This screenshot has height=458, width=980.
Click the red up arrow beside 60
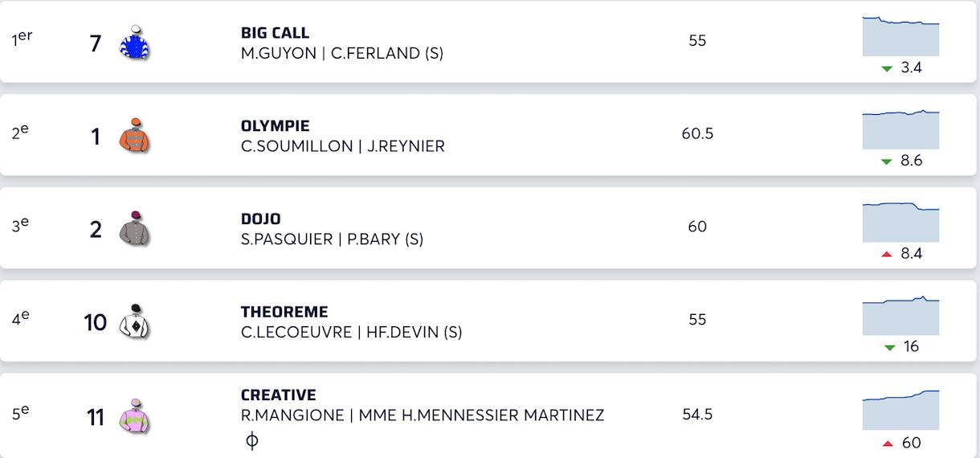click(x=888, y=444)
